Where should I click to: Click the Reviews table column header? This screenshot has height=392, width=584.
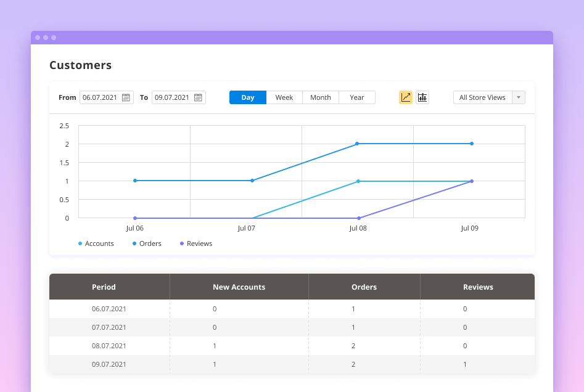pos(478,287)
